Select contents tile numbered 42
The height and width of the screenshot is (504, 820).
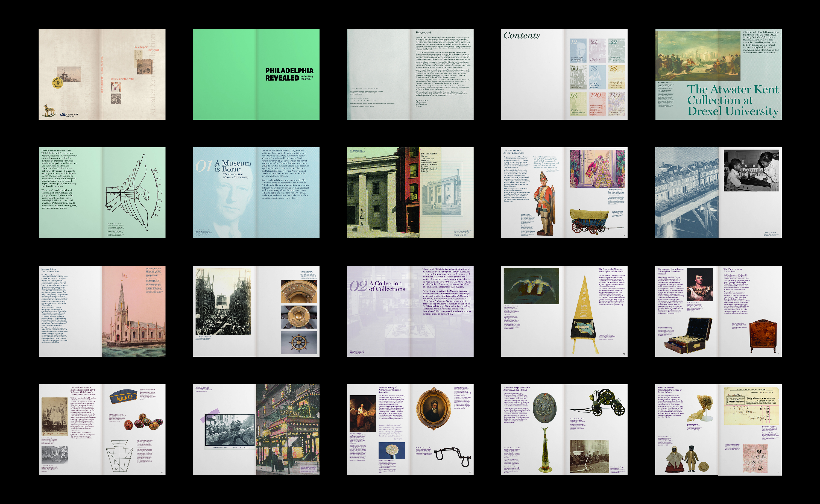click(616, 51)
